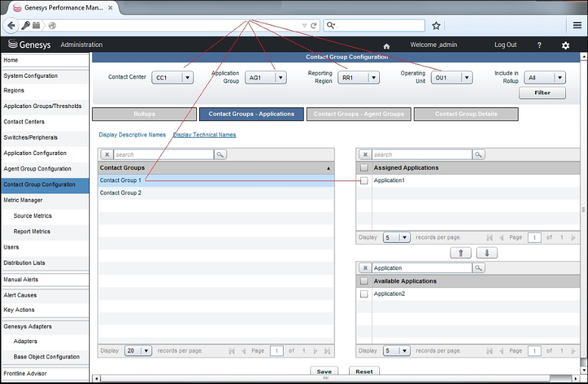This screenshot has height=384, width=588.
Task: Toggle the Assigned Applications select-all checkbox
Action: 364,168
